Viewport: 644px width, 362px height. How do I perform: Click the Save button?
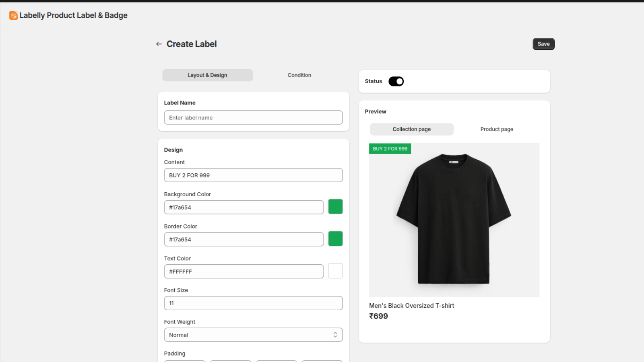point(543,44)
